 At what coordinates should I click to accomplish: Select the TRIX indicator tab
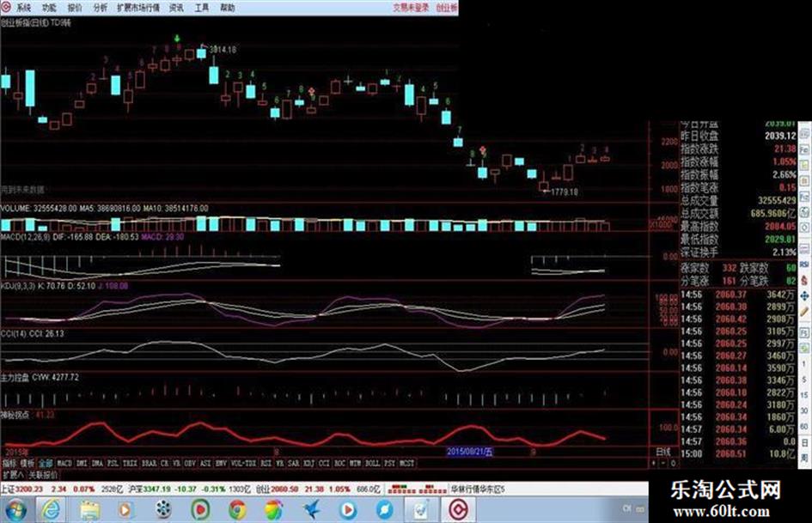[130, 464]
